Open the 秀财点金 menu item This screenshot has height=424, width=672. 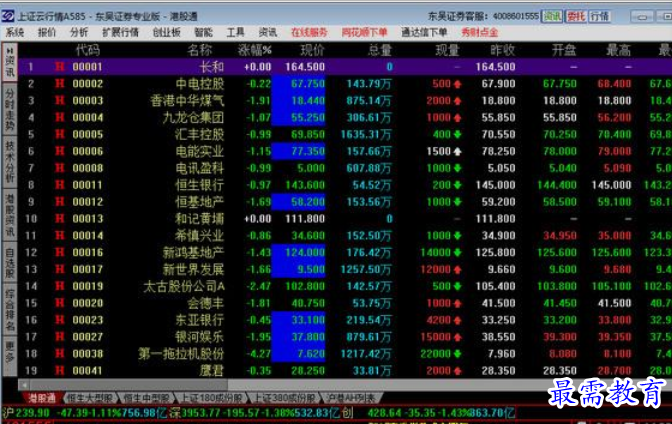click(480, 32)
